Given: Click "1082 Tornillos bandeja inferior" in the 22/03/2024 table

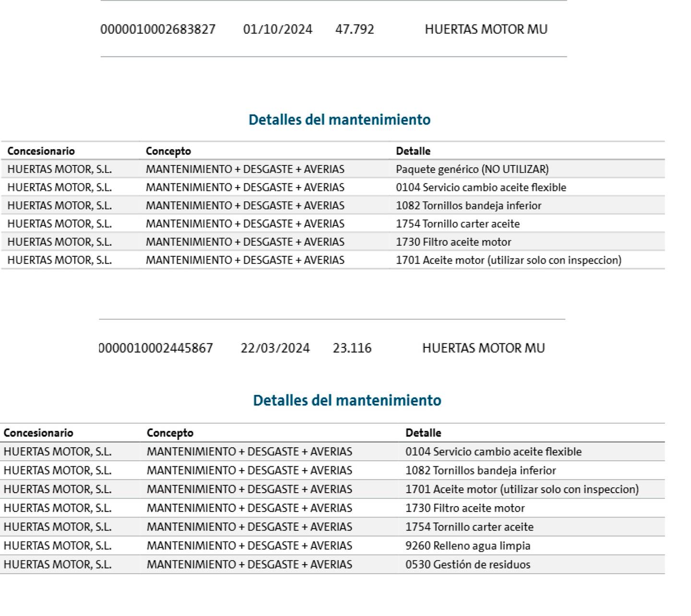Looking at the screenshot, I should pos(481,471).
